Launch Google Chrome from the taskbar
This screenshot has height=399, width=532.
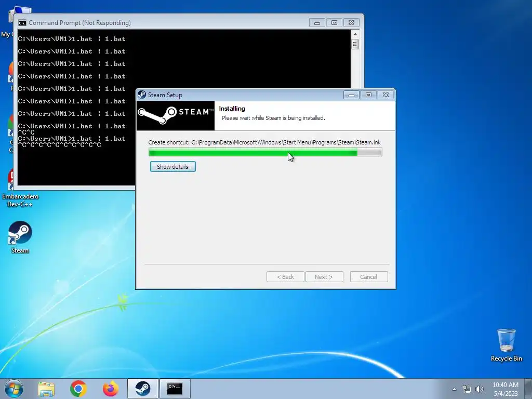(78, 389)
